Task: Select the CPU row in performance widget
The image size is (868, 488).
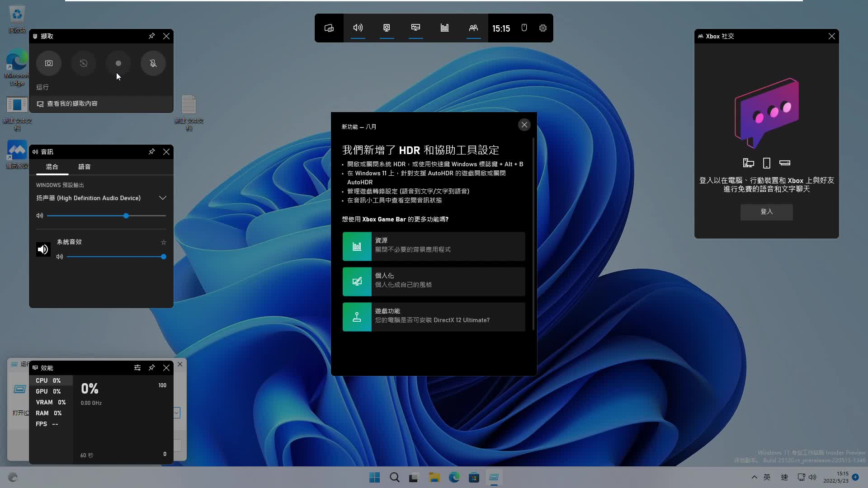Action: (51, 380)
